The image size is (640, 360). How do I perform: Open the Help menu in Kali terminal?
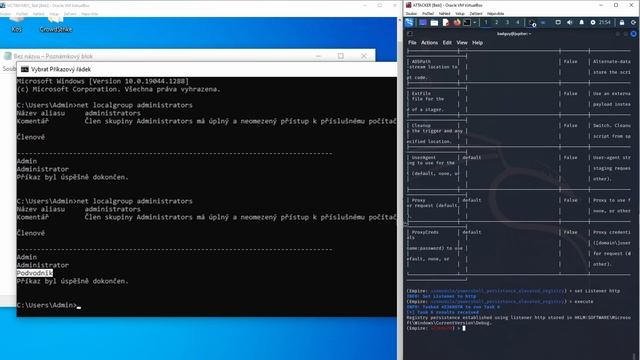pos(478,42)
